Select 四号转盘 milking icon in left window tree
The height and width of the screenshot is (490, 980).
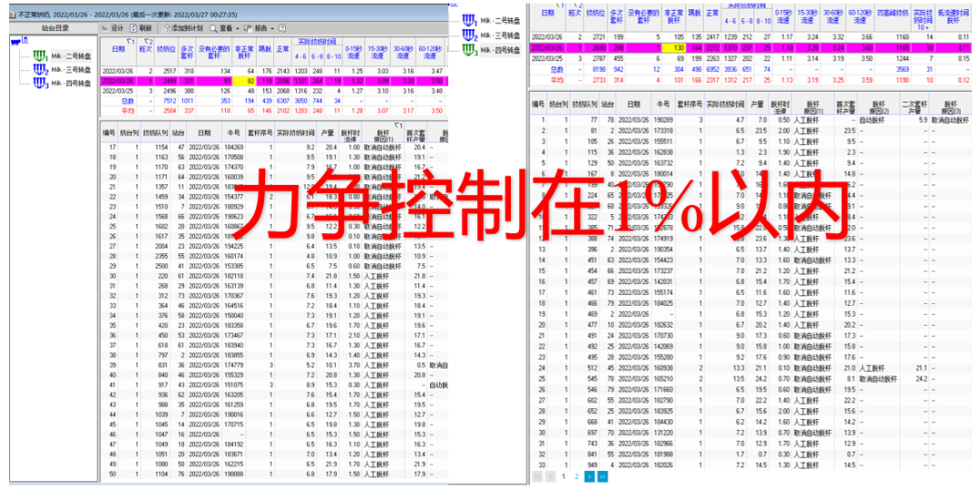coord(41,83)
